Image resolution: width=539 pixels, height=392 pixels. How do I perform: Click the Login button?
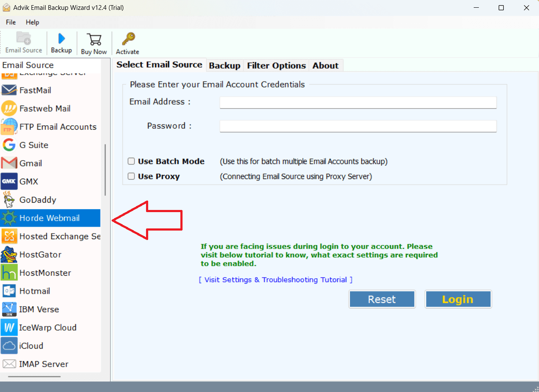click(x=458, y=299)
